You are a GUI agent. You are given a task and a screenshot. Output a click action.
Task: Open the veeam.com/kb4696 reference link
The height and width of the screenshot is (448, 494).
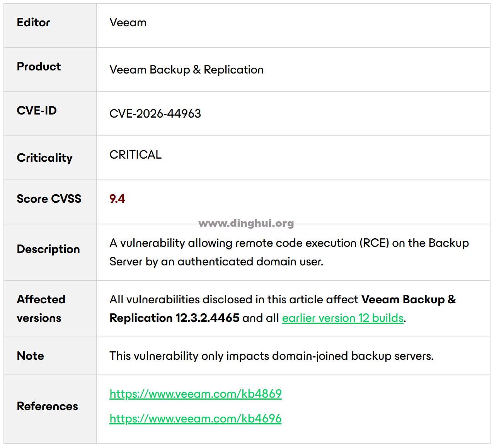click(x=196, y=419)
